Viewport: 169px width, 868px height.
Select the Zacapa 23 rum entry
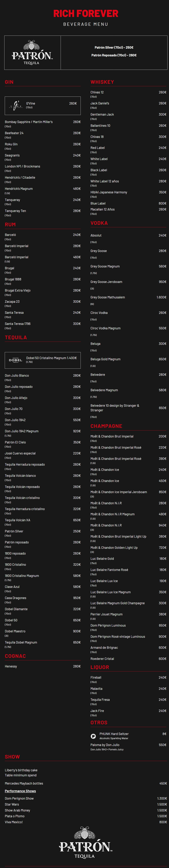click(x=12, y=302)
